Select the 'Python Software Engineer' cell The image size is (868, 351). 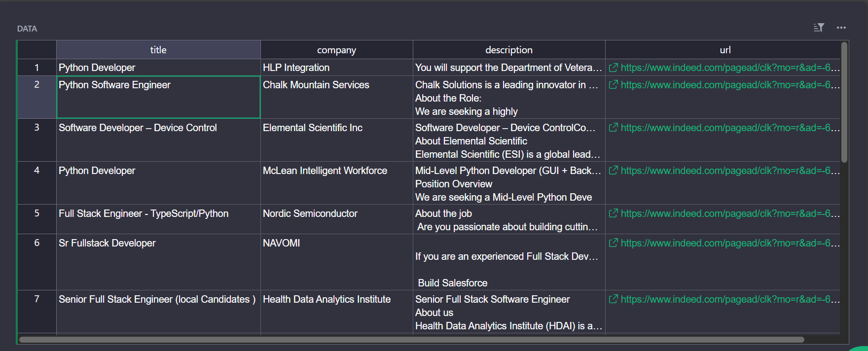click(158, 97)
